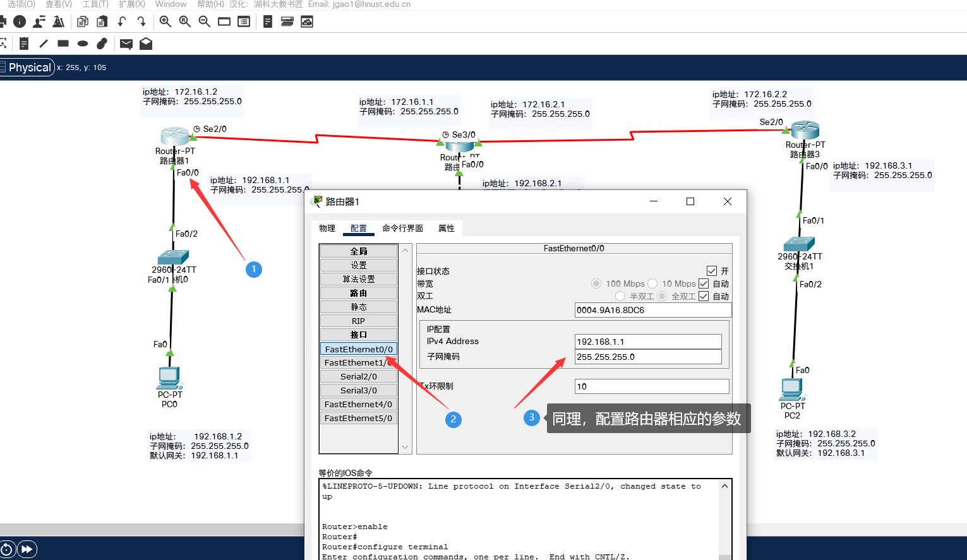967x560 pixels.
Task: Edit the IPv4 Address input field
Action: 647,341
